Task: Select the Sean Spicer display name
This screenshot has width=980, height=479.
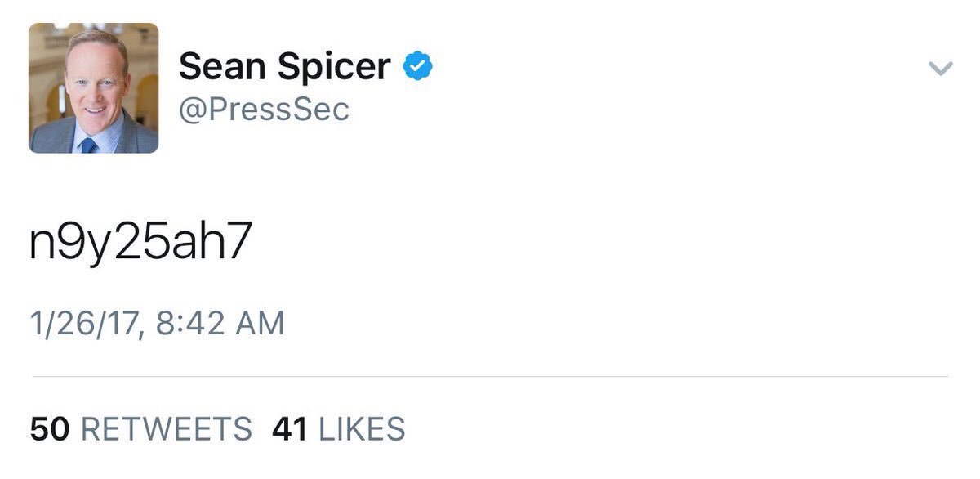Action: tap(283, 65)
